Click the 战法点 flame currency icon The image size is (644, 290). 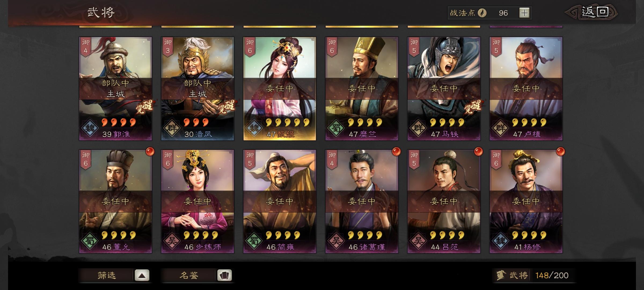pyautogui.click(x=482, y=13)
